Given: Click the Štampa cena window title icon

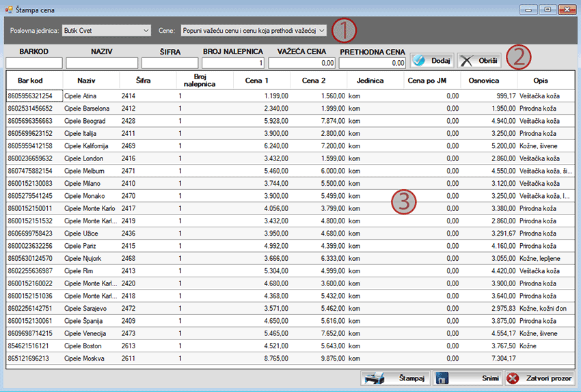Looking at the screenshot, I should coord(8,10).
